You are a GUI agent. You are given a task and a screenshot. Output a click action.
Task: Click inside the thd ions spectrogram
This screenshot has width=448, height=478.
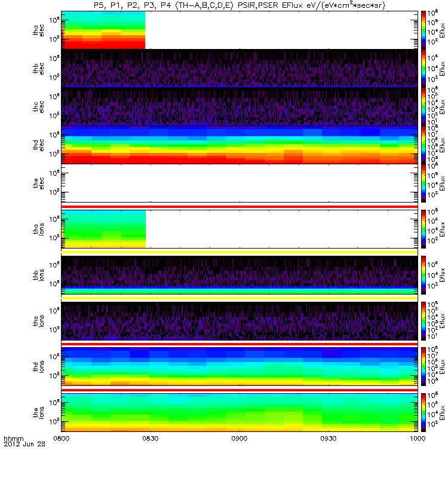tap(240, 366)
